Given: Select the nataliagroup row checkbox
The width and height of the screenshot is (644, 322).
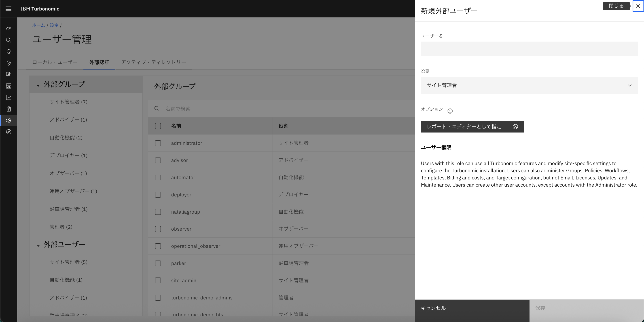Looking at the screenshot, I should [x=158, y=212].
